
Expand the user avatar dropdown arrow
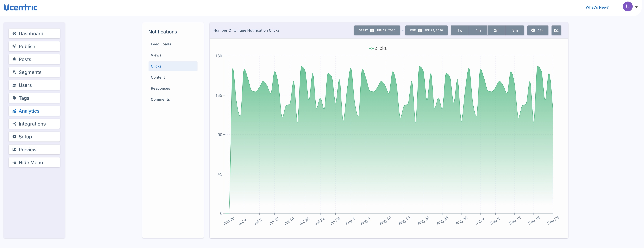click(x=636, y=7)
